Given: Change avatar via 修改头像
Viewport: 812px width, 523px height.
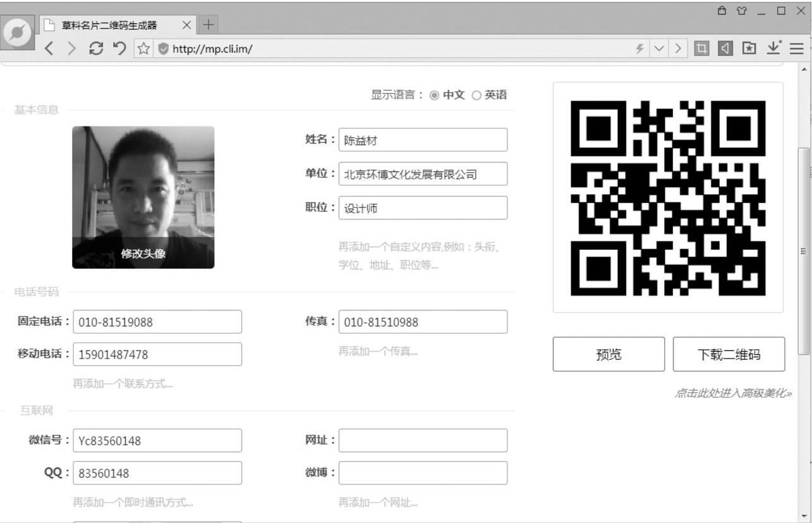Looking at the screenshot, I should point(143,254).
